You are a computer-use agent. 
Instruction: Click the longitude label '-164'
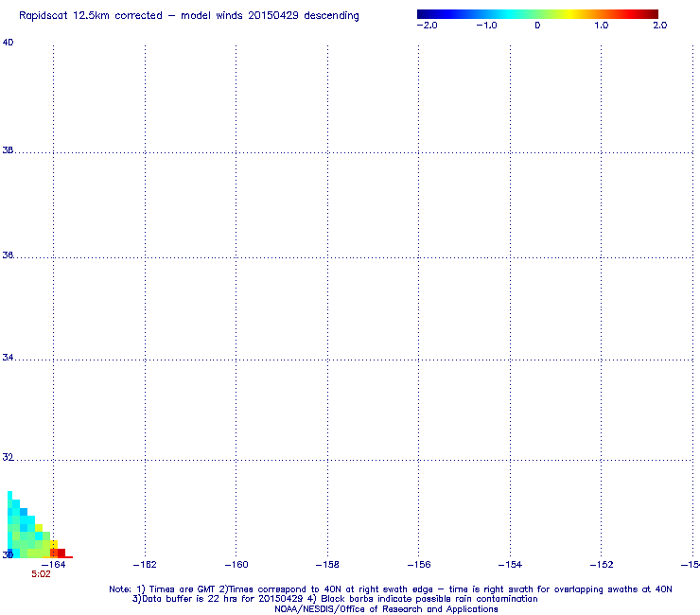[54, 565]
